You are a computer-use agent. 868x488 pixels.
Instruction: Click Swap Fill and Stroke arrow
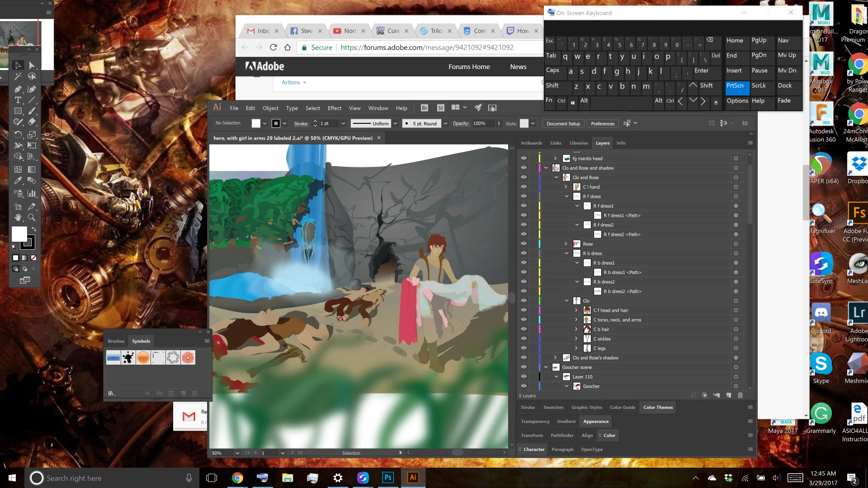[33, 230]
